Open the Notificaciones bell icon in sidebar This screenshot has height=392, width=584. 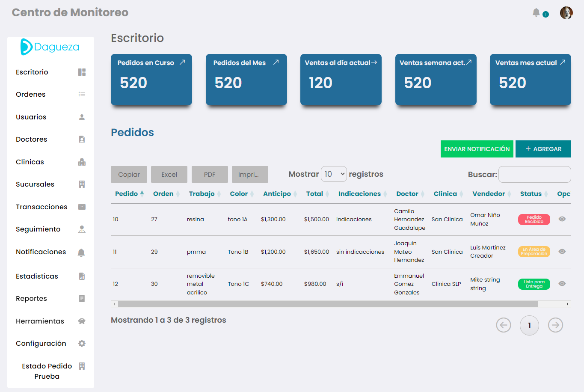pyautogui.click(x=82, y=252)
